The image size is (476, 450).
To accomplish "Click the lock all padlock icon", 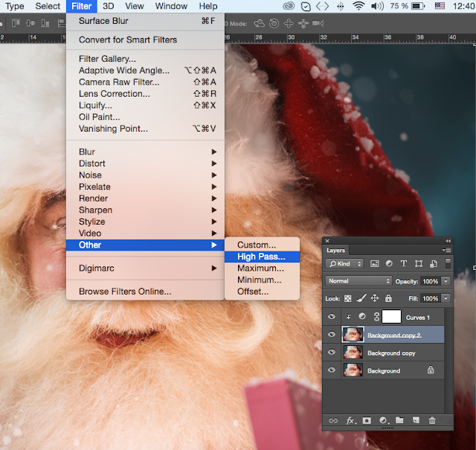I will click(388, 298).
